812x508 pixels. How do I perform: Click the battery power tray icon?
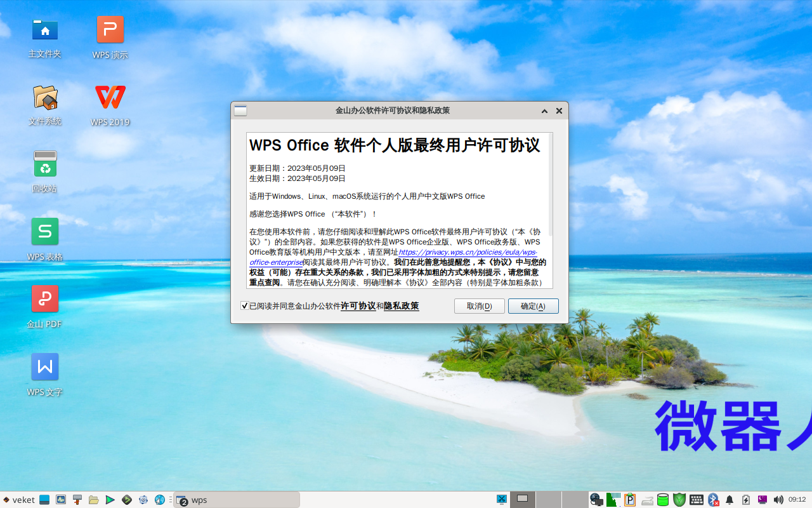746,500
